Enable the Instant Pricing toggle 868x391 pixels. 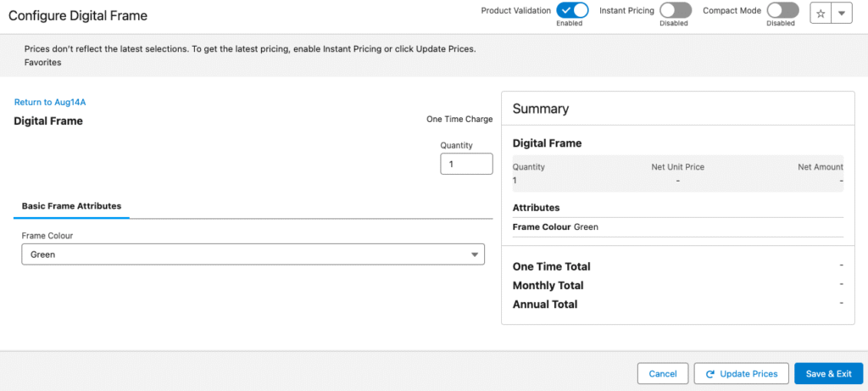pyautogui.click(x=676, y=10)
